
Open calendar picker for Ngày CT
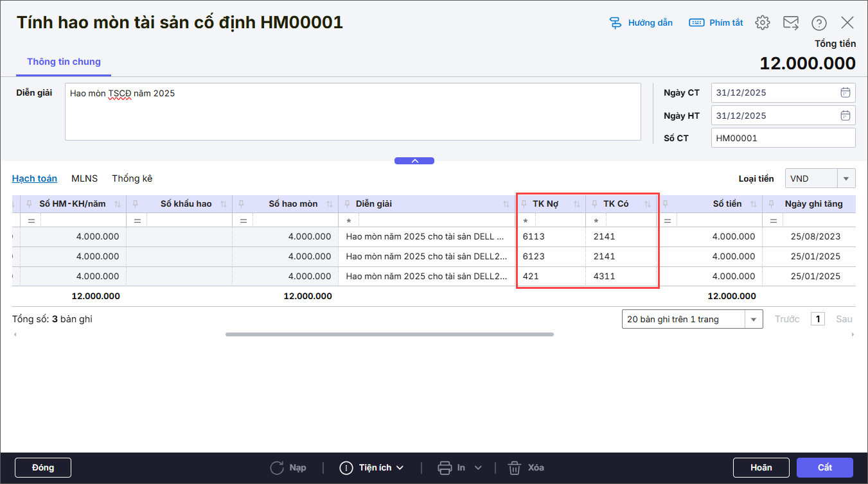click(x=845, y=92)
